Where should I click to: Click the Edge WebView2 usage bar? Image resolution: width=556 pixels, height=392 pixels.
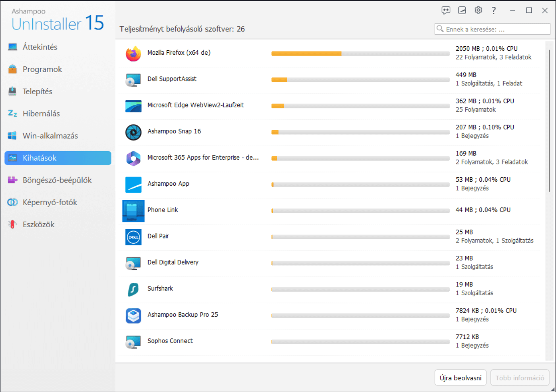[x=360, y=106]
